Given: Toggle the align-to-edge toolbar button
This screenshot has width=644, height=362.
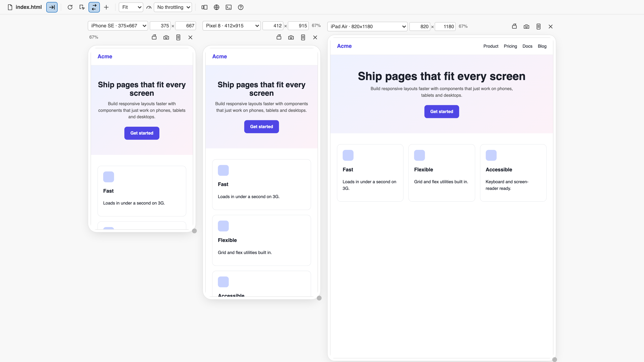Looking at the screenshot, I should tap(52, 7).
